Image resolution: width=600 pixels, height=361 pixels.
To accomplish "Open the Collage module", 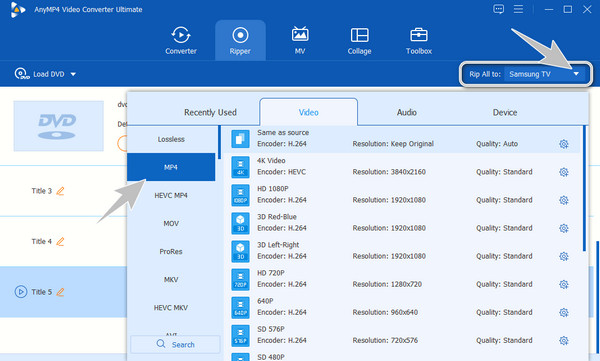I will [359, 40].
